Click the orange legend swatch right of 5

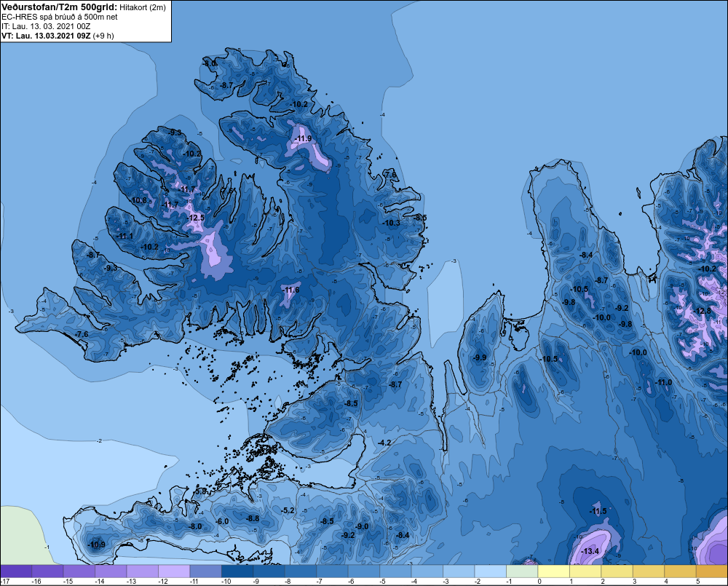(712, 571)
